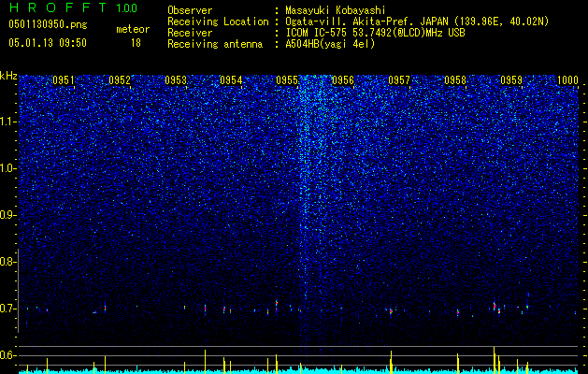Click the kHz axis unit label
588x374 pixels.
tap(8, 76)
